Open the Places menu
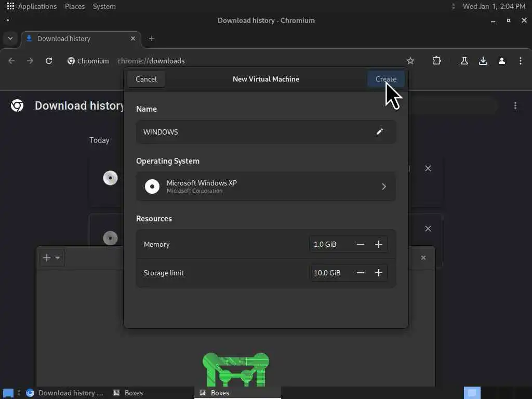The width and height of the screenshot is (532, 399). 75,6
